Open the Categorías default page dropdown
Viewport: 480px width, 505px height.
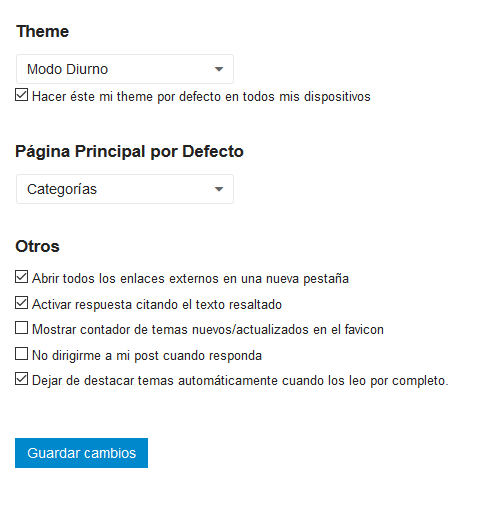[125, 189]
